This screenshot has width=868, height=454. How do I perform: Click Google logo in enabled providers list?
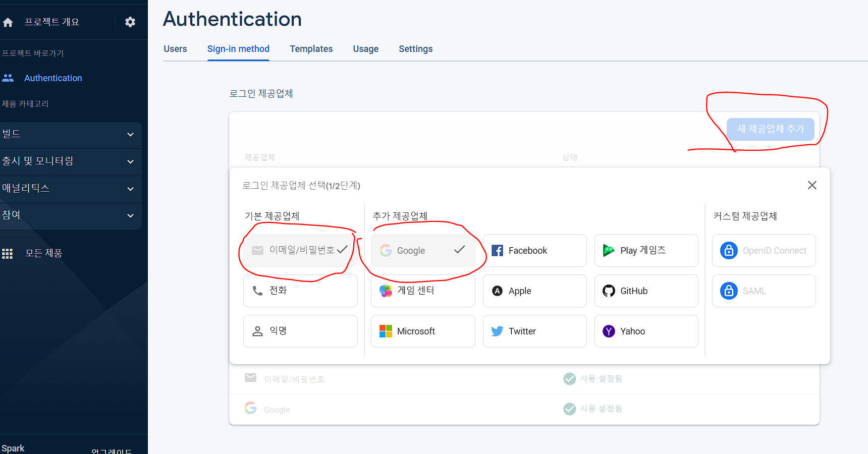coord(250,408)
